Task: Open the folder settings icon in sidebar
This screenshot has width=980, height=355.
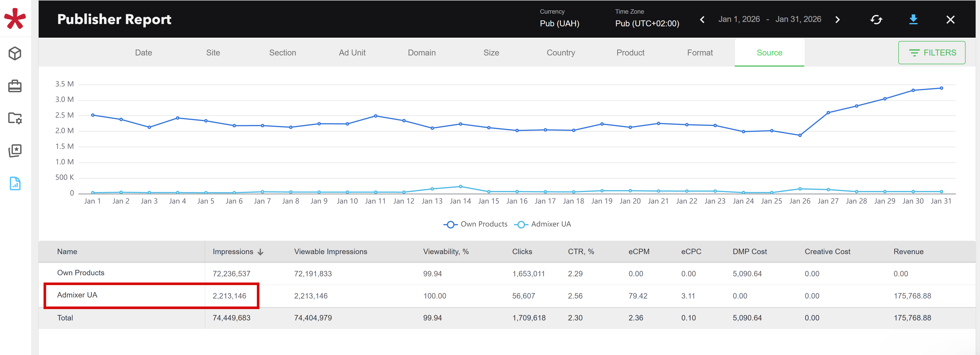Action: [15, 118]
